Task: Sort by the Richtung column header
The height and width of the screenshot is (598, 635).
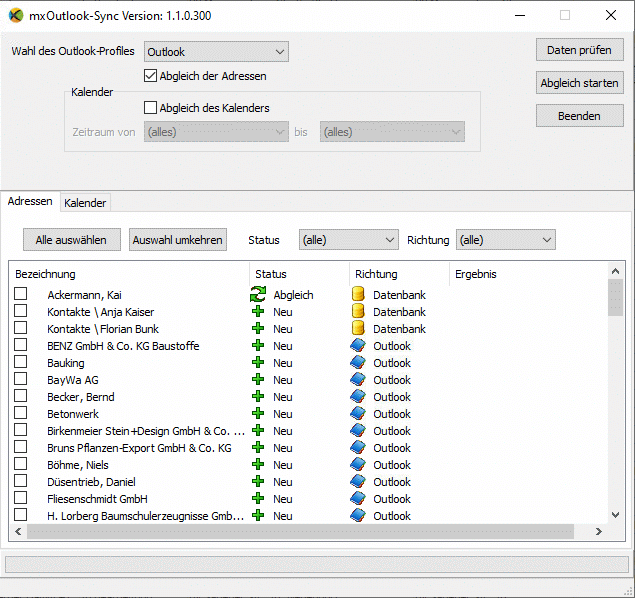Action: point(399,274)
